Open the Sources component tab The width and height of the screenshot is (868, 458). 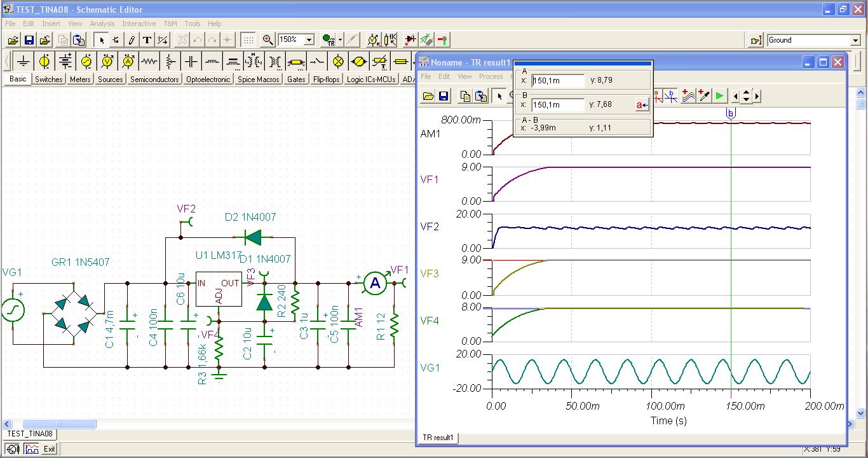point(110,80)
